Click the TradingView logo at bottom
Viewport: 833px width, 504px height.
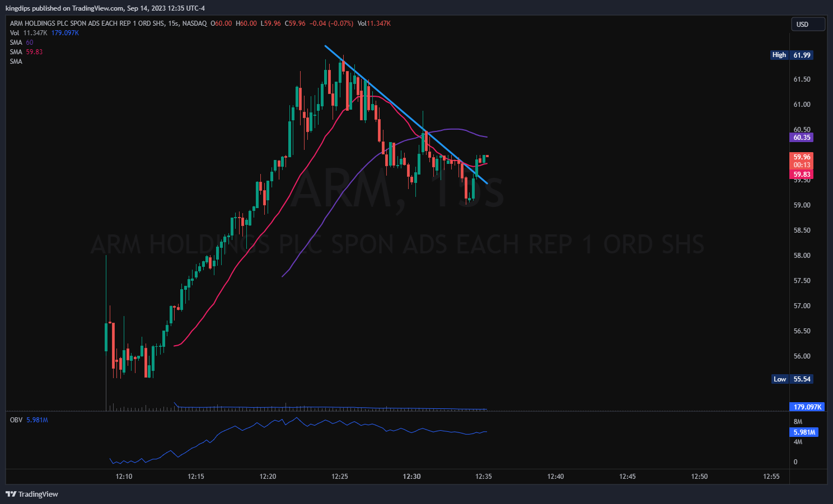[32, 494]
